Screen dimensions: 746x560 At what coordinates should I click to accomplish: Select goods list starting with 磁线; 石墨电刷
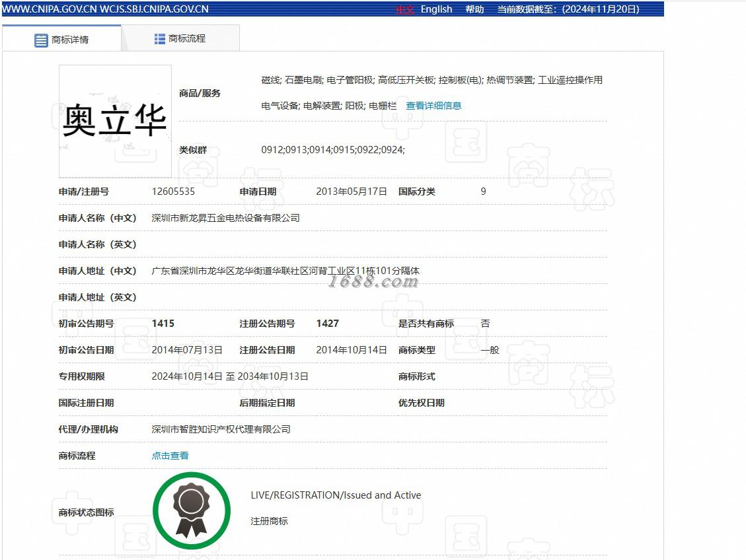432,80
